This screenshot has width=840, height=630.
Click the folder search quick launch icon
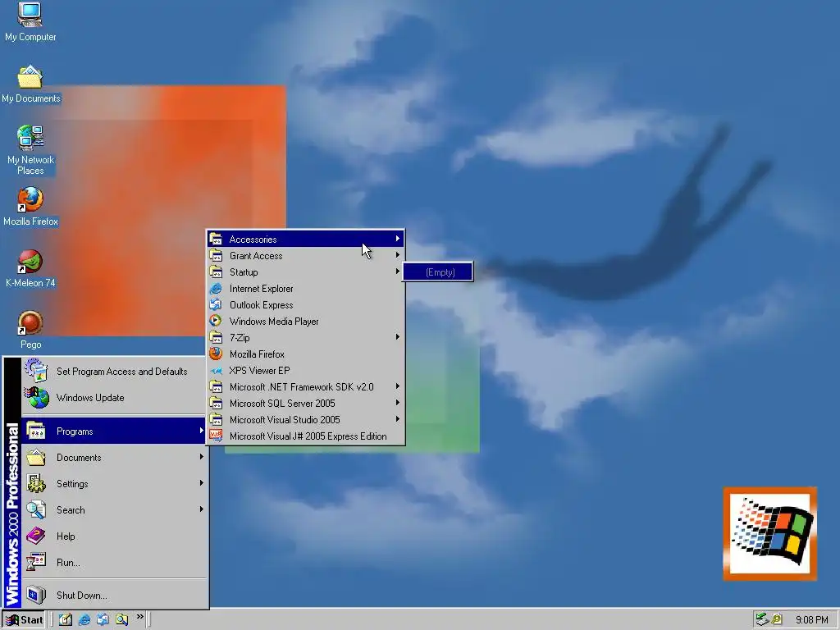pos(121,620)
